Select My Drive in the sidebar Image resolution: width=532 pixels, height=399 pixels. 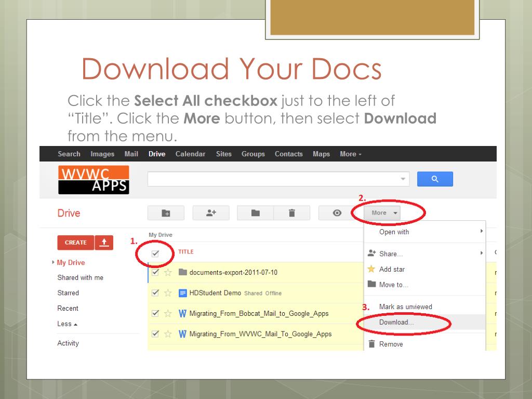(71, 262)
